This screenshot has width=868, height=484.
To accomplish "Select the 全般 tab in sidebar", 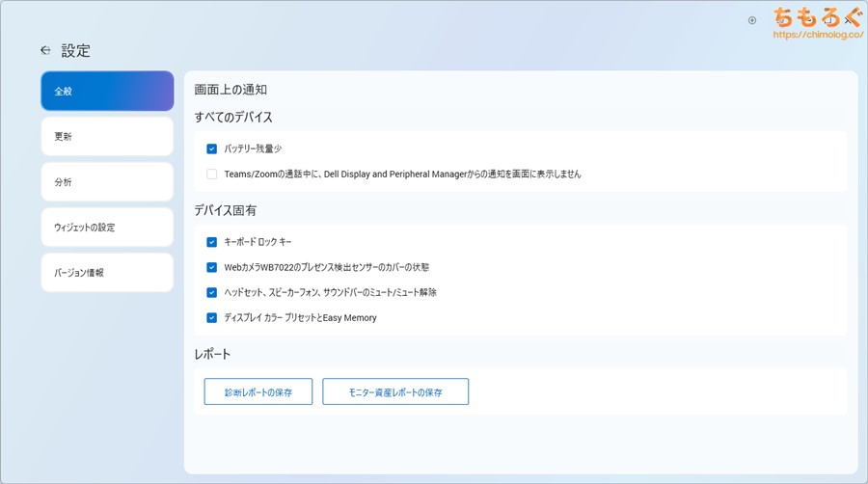I will click(x=107, y=92).
